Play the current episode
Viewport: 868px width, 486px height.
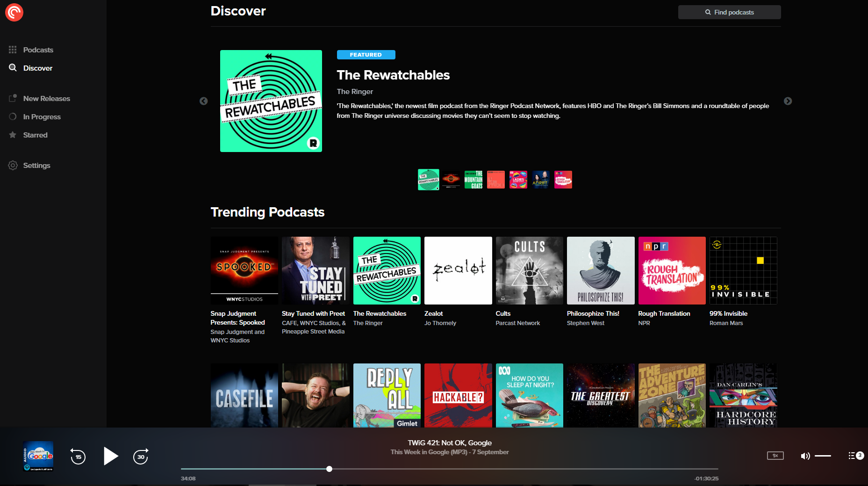tap(110, 456)
